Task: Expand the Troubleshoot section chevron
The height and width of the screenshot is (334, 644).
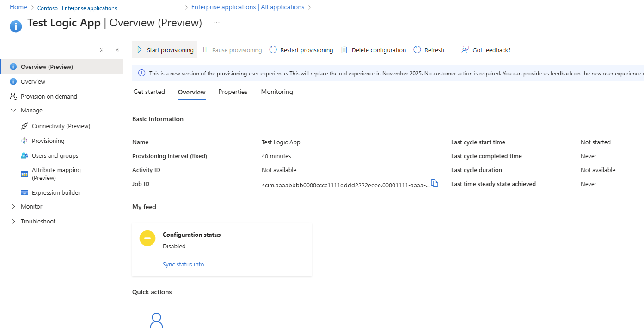Action: coord(13,221)
